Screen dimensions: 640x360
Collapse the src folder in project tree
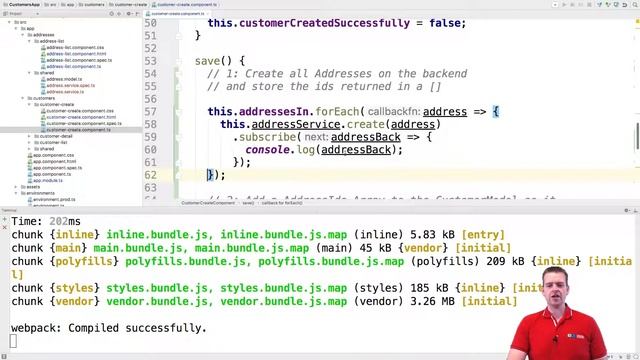(x=9, y=22)
